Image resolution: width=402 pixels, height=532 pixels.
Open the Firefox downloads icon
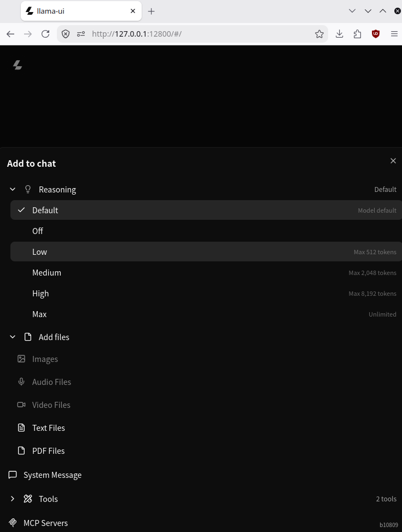(x=339, y=33)
